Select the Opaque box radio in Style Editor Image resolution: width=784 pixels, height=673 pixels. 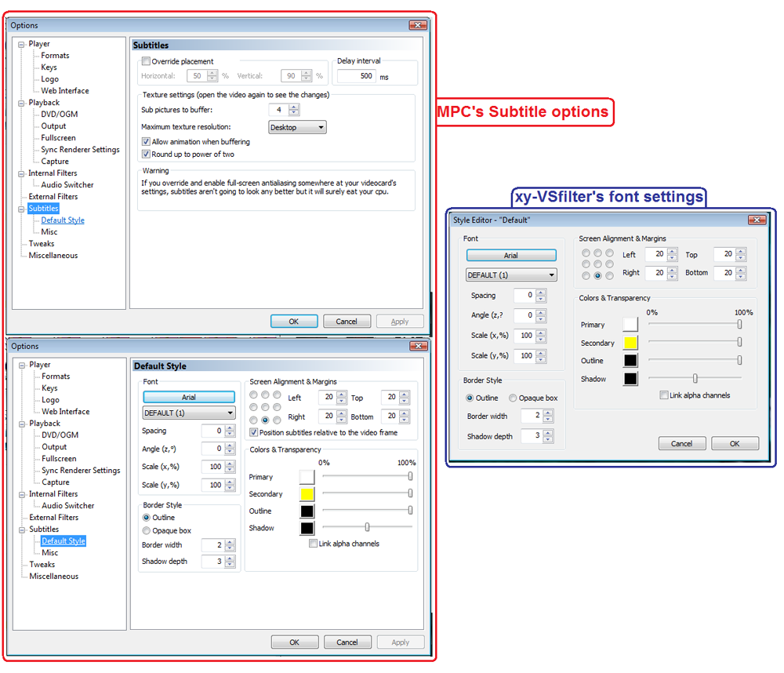point(513,398)
